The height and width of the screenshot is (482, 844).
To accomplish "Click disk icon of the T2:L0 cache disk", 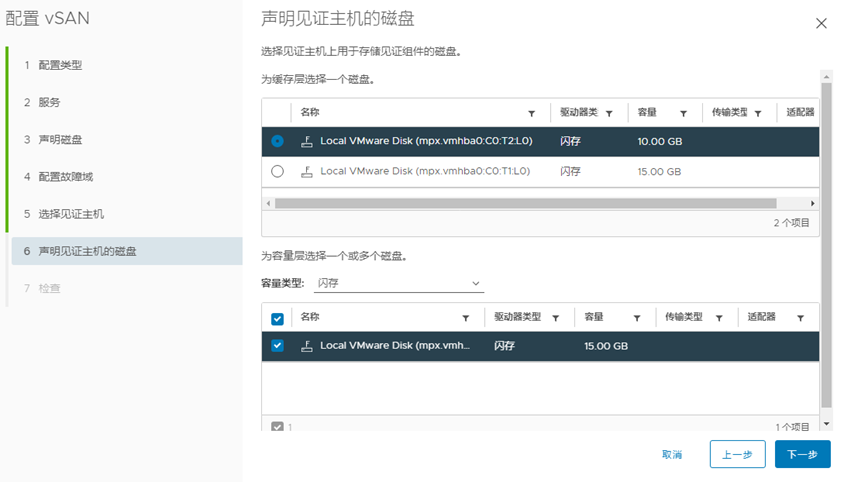I will [x=307, y=141].
